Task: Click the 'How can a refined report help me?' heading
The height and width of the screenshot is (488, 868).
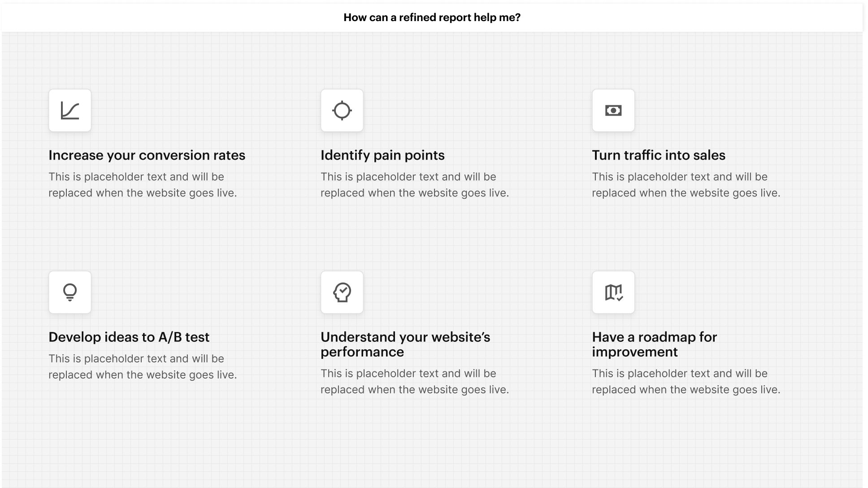Action: 432,17
